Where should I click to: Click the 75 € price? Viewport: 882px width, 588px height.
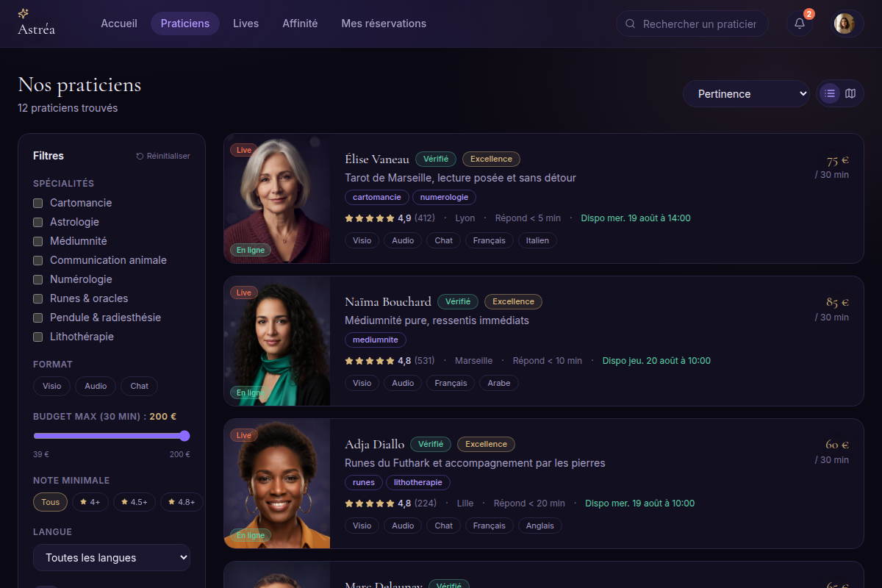click(x=837, y=160)
